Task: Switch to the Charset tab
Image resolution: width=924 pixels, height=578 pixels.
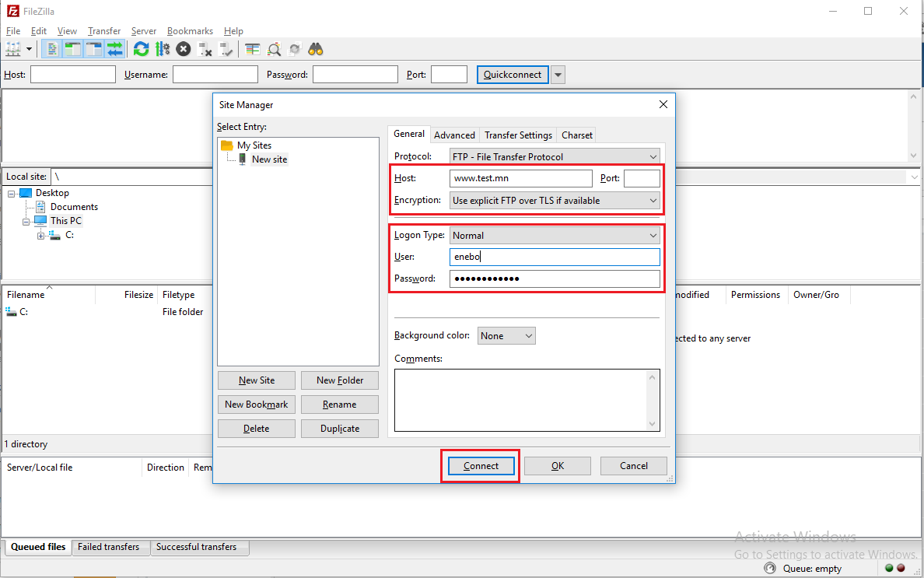Action: pyautogui.click(x=577, y=135)
